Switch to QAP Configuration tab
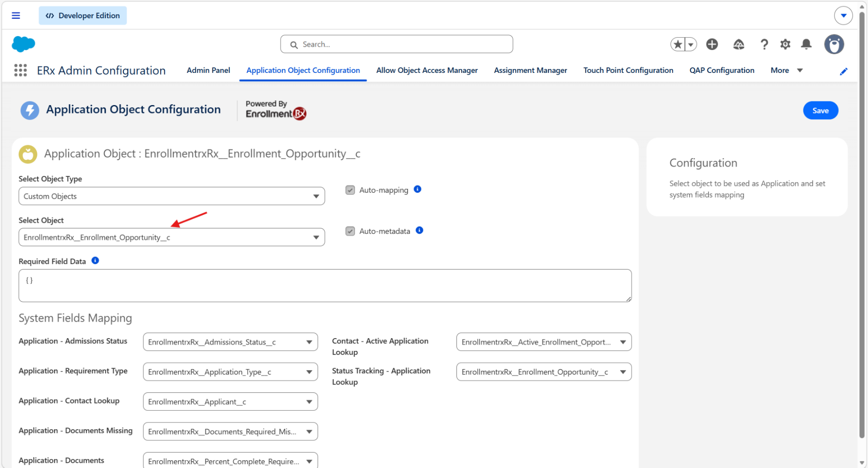Viewport: 868px width, 468px height. point(722,70)
